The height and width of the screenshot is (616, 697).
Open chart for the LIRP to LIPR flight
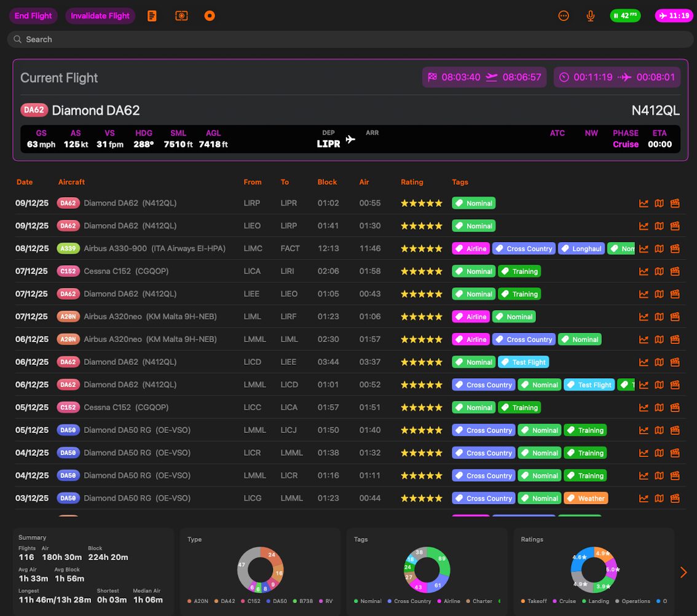point(644,203)
